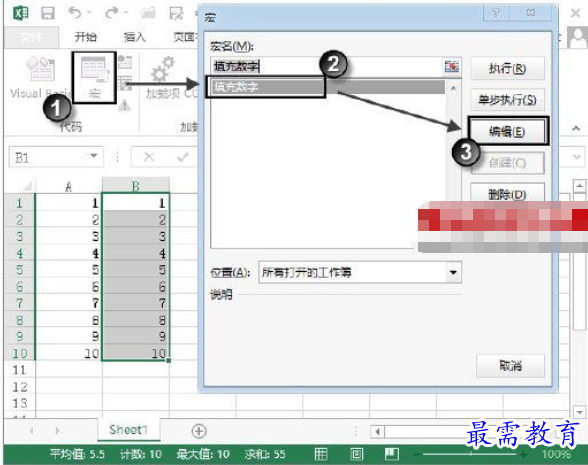
Task: Select the Sheet1 worksheet tab
Action: coord(129,430)
